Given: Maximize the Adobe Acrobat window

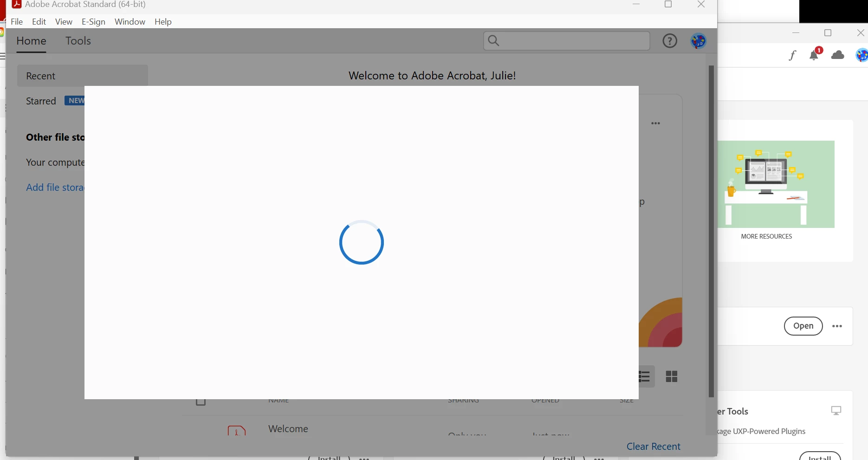Looking at the screenshot, I should (x=668, y=5).
